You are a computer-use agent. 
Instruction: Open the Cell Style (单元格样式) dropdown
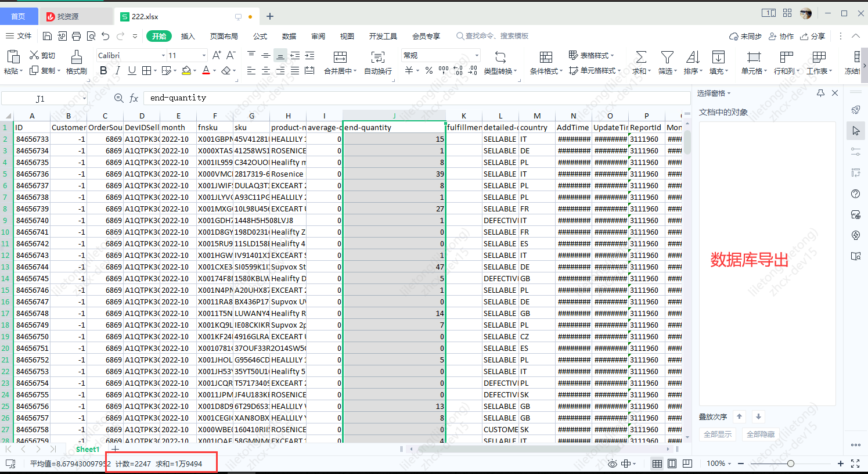tap(595, 71)
